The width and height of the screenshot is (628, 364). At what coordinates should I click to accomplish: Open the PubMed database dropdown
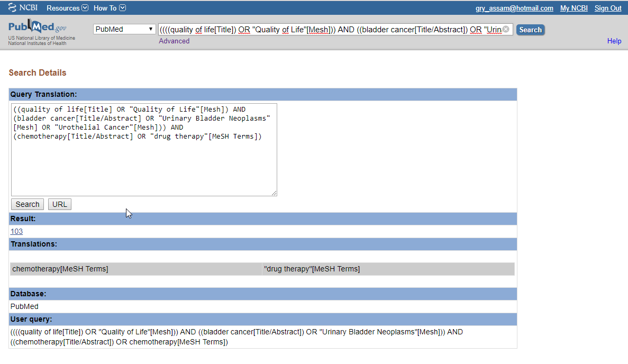pyautogui.click(x=124, y=29)
